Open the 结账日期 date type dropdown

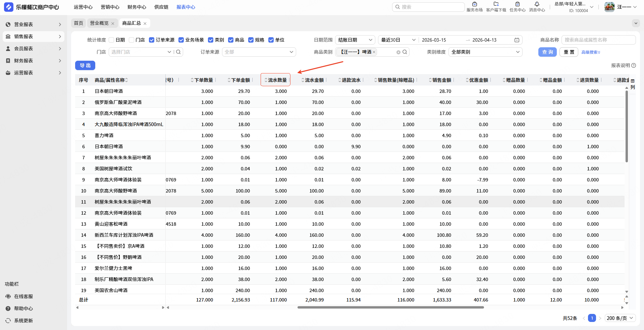355,40
